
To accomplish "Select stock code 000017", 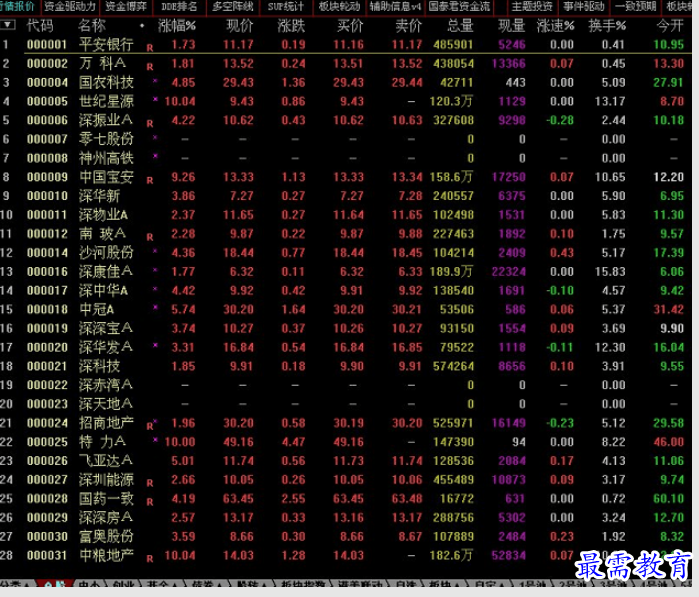I will pyautogui.click(x=47, y=291).
